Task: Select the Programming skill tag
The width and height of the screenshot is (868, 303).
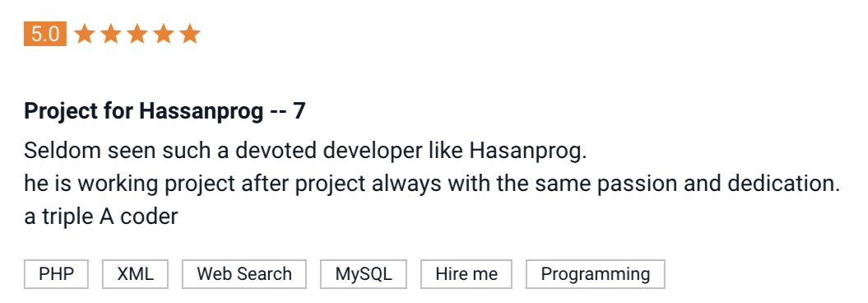Action: point(595,273)
